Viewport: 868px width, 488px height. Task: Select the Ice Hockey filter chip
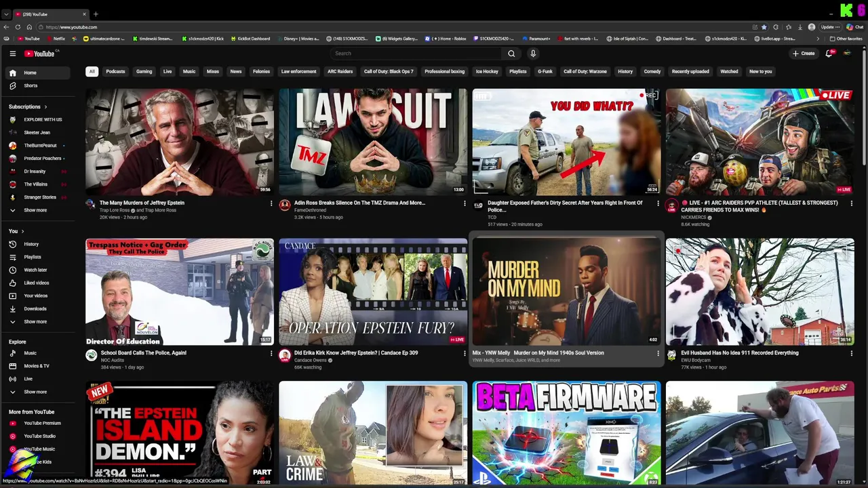pyautogui.click(x=487, y=71)
